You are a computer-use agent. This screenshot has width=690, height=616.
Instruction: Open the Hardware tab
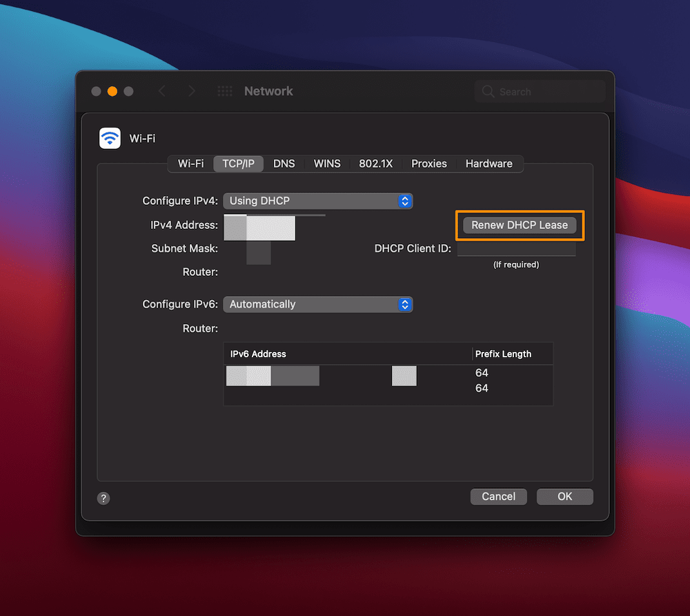pyautogui.click(x=489, y=163)
